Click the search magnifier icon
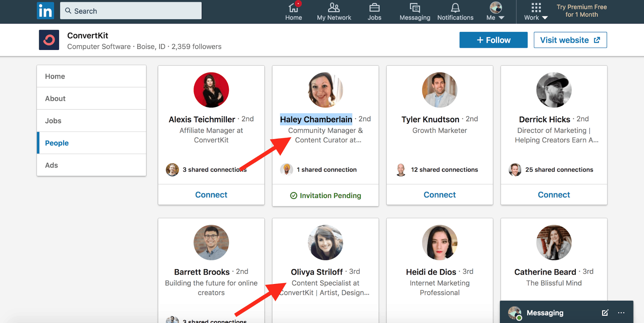Screen dimensions: 644x323 [68, 11]
